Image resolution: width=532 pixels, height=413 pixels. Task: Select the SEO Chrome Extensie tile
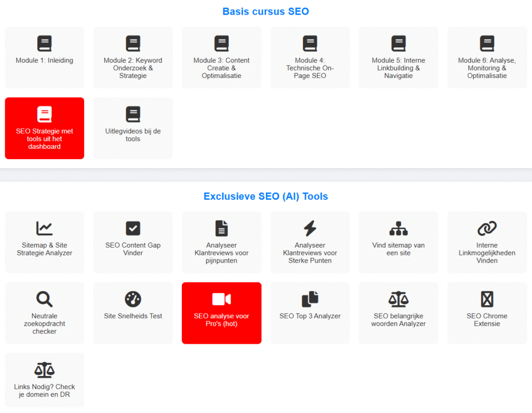pos(487,313)
